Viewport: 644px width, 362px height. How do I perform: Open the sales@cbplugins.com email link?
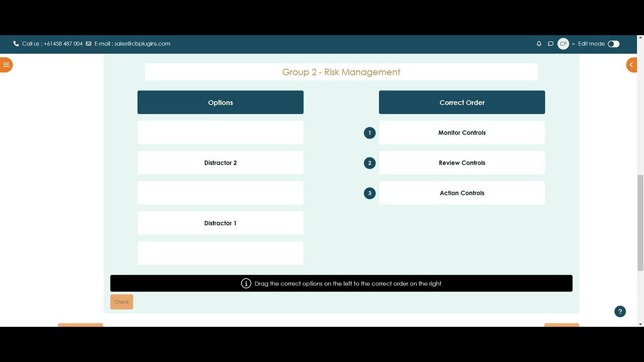pyautogui.click(x=142, y=44)
